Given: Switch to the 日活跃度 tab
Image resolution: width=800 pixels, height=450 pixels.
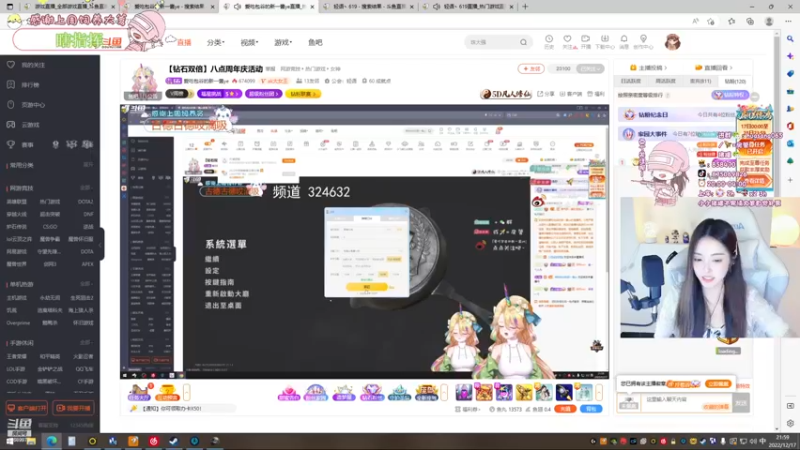Looking at the screenshot, I should click(x=631, y=81).
